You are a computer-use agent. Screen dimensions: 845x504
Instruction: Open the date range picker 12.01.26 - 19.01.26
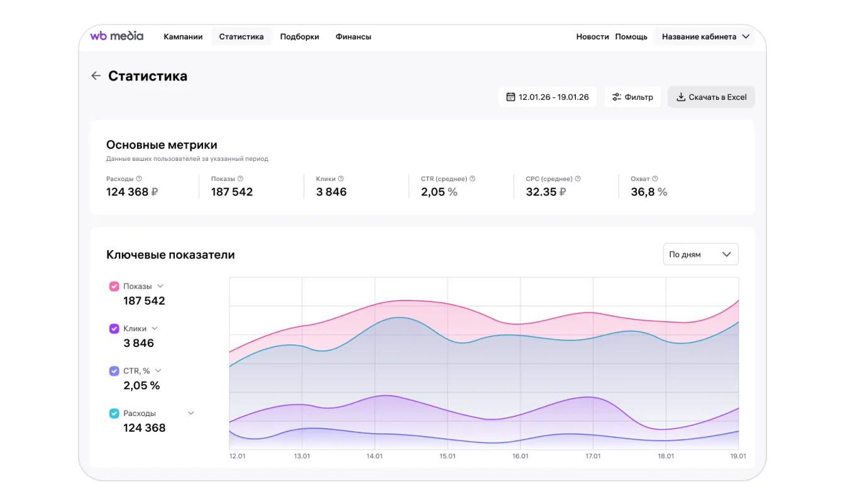[547, 97]
